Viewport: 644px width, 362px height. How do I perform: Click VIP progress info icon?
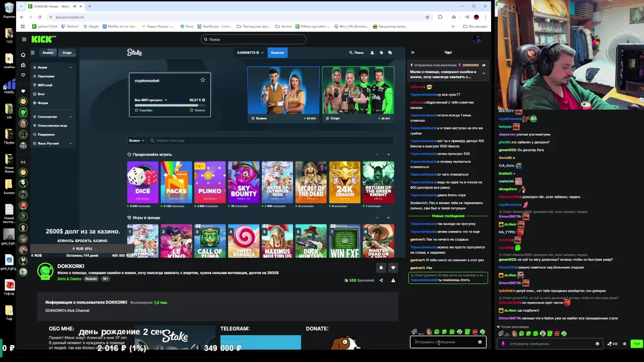203,100
